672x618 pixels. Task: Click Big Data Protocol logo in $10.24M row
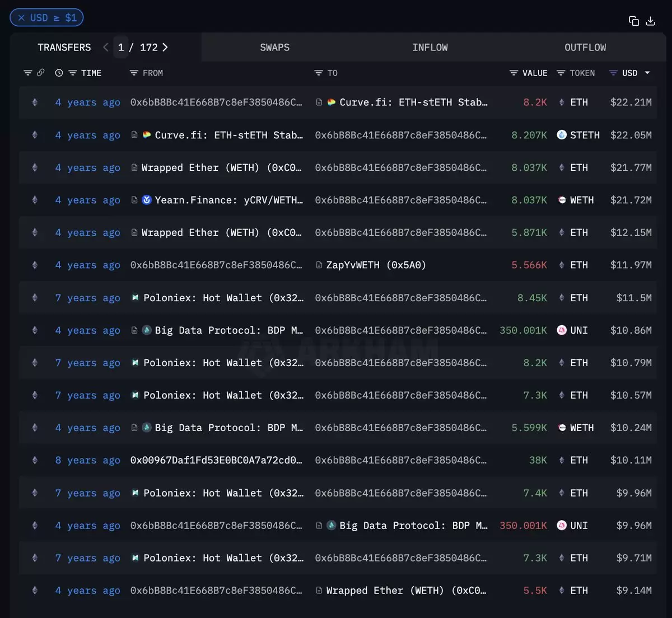147,428
